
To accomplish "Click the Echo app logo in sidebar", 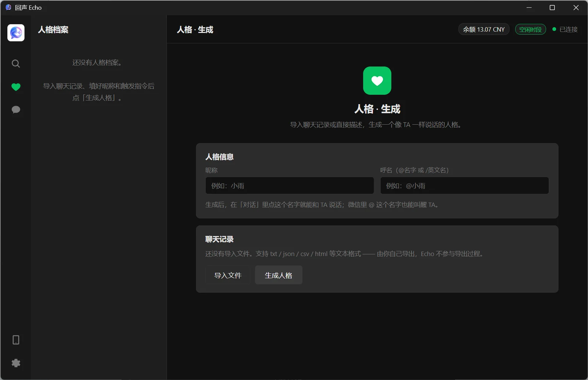I will click(x=16, y=33).
